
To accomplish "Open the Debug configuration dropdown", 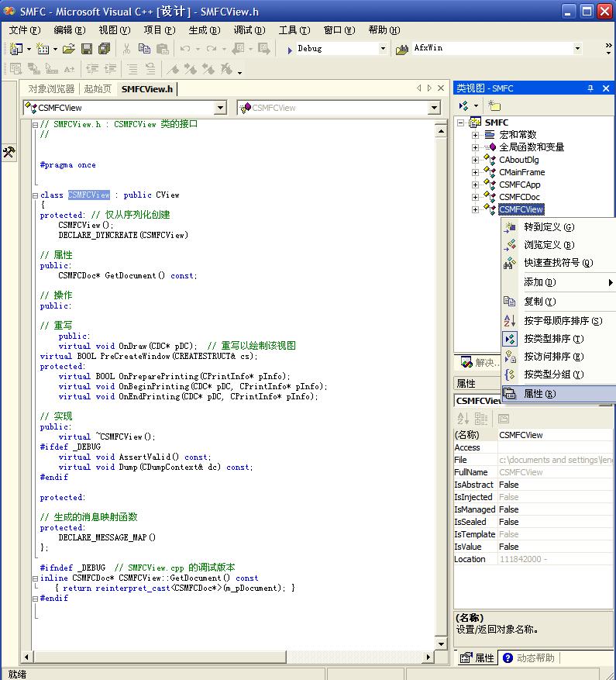I will 383,49.
